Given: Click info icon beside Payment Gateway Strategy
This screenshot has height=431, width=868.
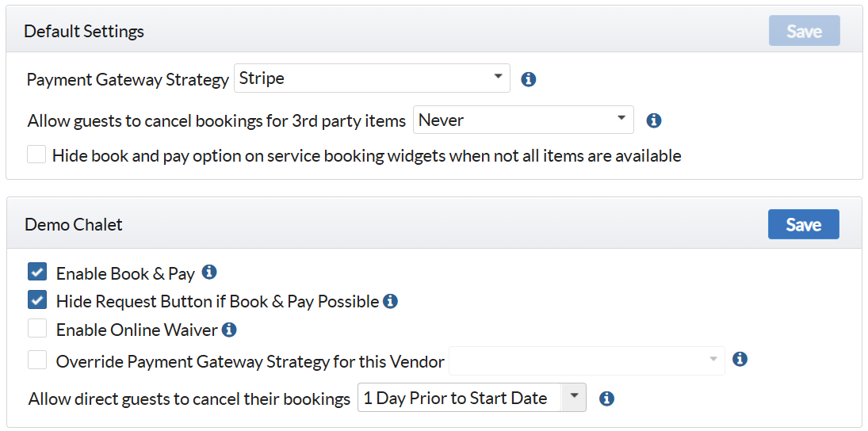Looking at the screenshot, I should tap(529, 80).
